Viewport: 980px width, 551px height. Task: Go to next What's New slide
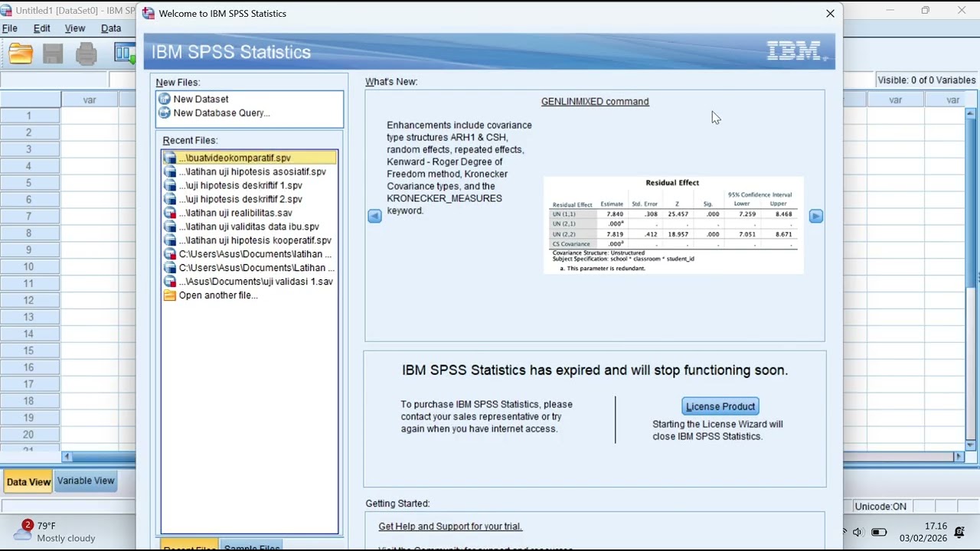pyautogui.click(x=816, y=217)
